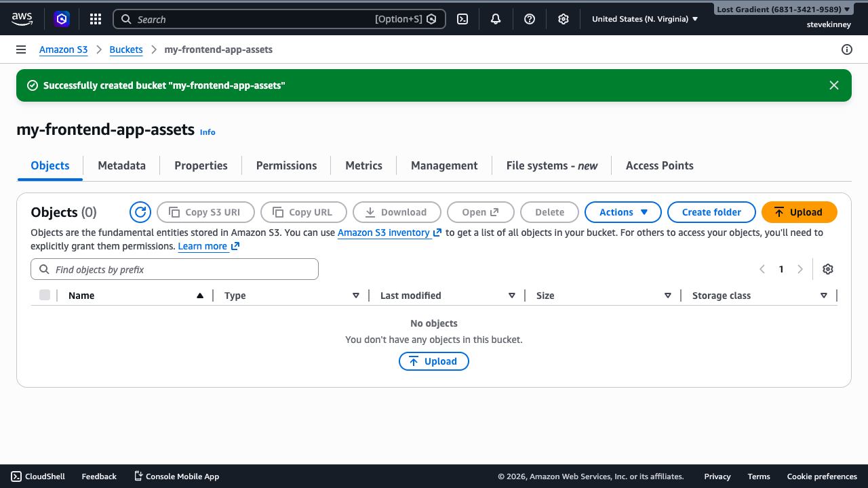The image size is (868, 488).
Task: Click the Copy URL button
Action: click(x=303, y=212)
